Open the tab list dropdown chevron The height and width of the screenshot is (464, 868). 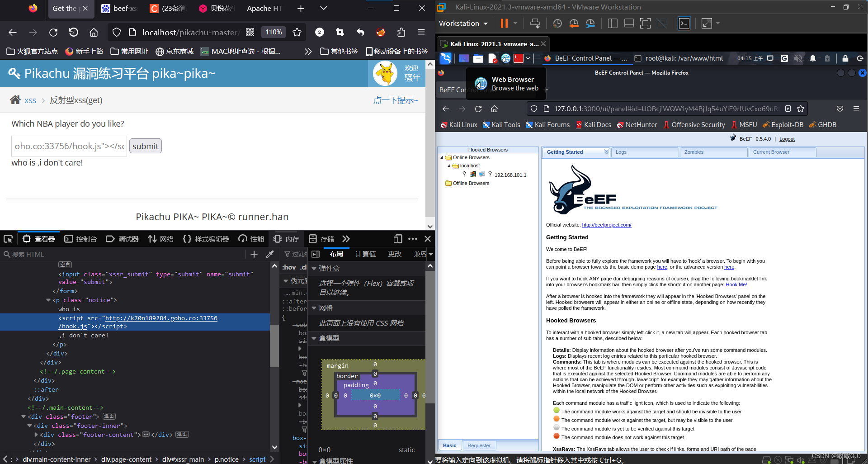point(323,8)
